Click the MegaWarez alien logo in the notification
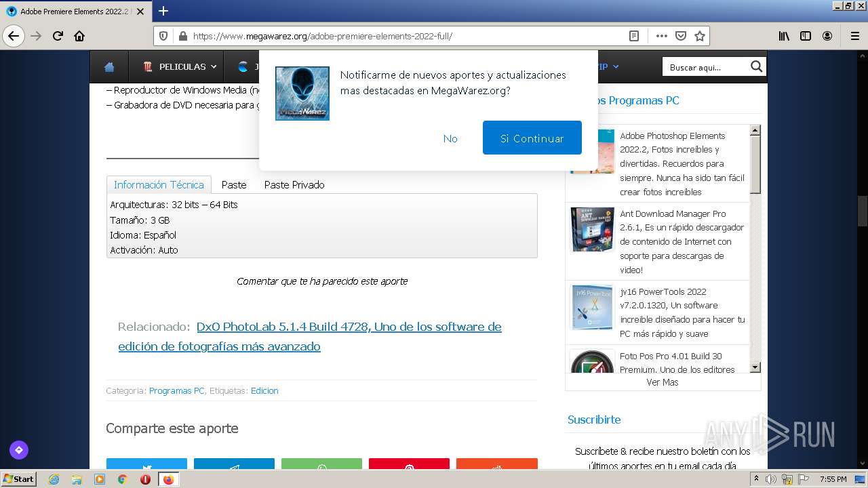Viewport: 868px width, 488px height. pyautogui.click(x=302, y=94)
